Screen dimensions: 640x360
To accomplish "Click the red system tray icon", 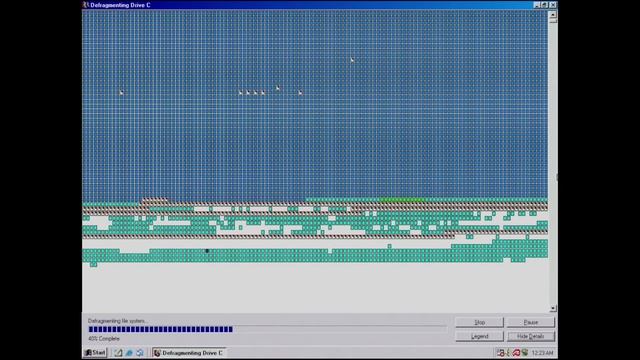I will tap(516, 353).
